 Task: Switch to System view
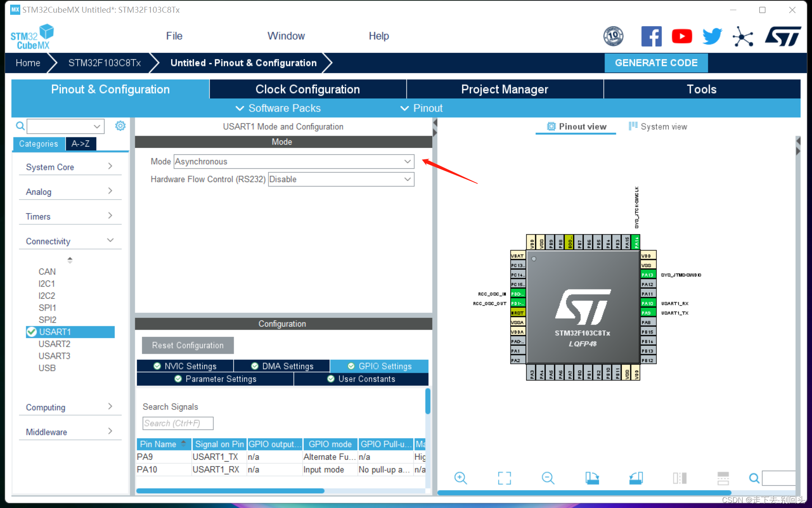(658, 126)
